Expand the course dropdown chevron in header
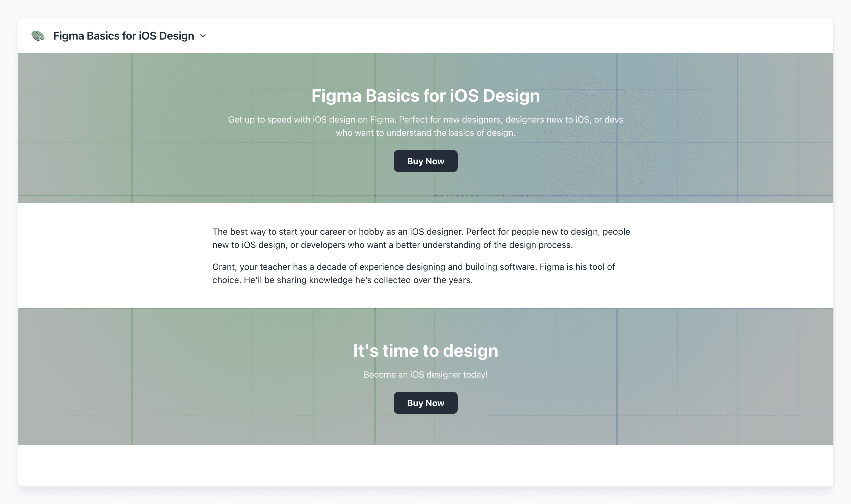Viewport: 851px width, 504px height. pyautogui.click(x=203, y=36)
